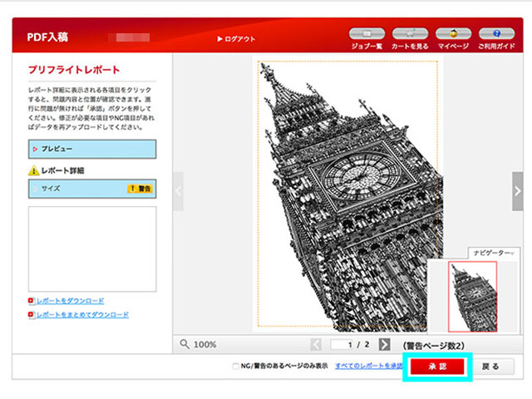Open the usage guide (ご利用ガイド) icon
The width and height of the screenshot is (532, 399).
(497, 33)
